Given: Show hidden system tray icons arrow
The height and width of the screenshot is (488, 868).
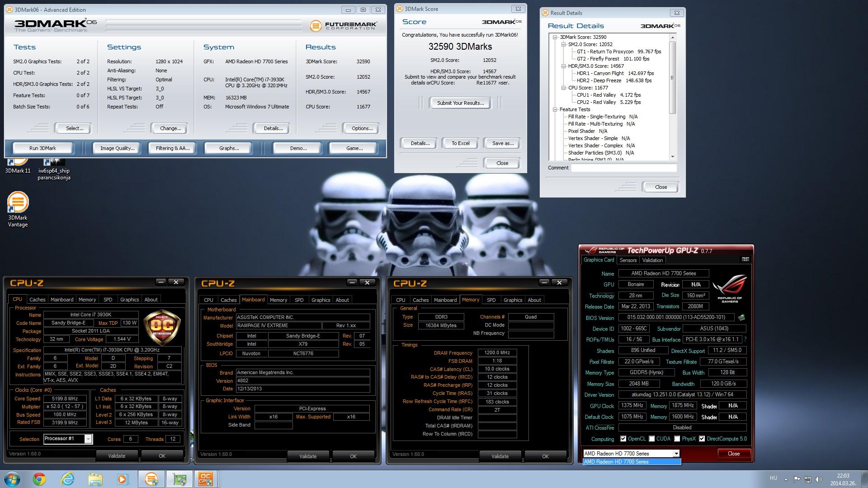Looking at the screenshot, I should pyautogui.click(x=786, y=479).
